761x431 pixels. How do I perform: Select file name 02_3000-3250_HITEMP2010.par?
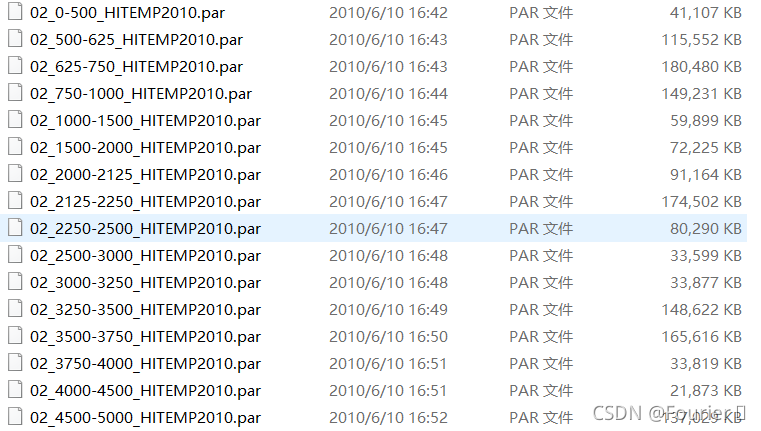(145, 282)
